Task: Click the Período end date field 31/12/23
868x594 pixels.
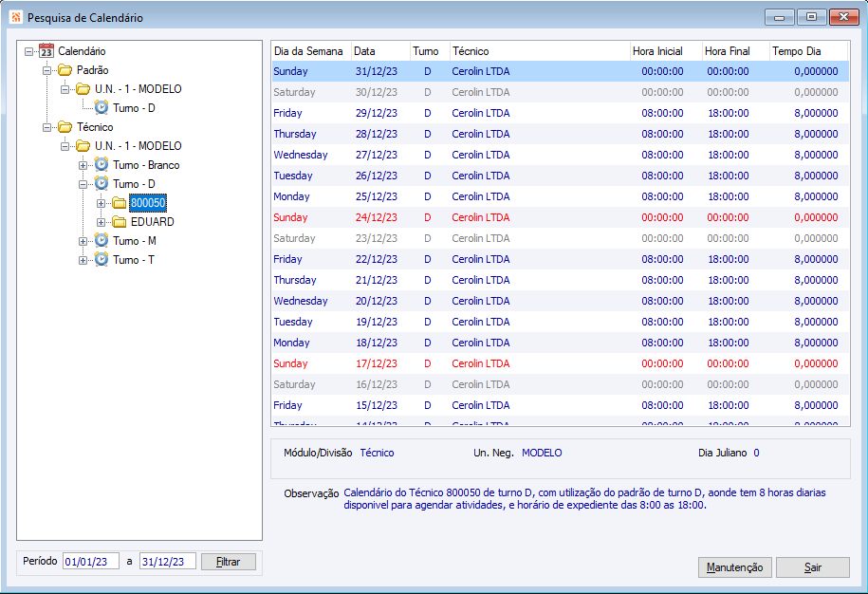Action: coord(168,562)
